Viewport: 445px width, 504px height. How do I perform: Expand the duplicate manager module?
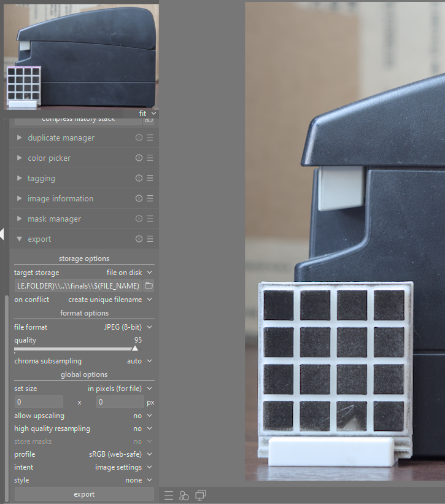[61, 138]
